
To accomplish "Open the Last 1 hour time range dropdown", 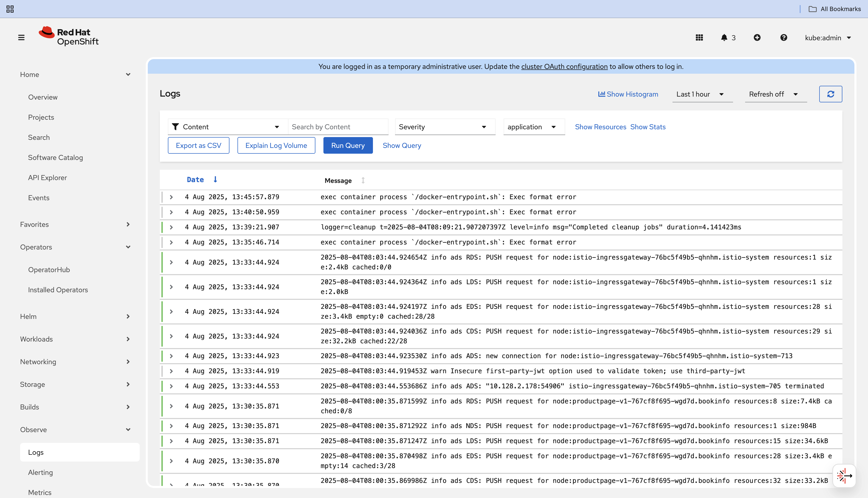I will (702, 94).
